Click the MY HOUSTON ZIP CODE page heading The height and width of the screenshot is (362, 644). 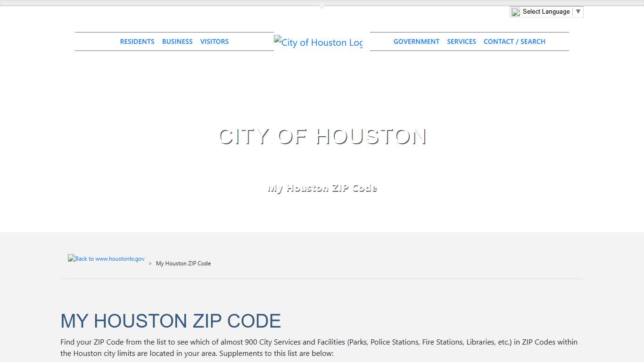point(171,321)
